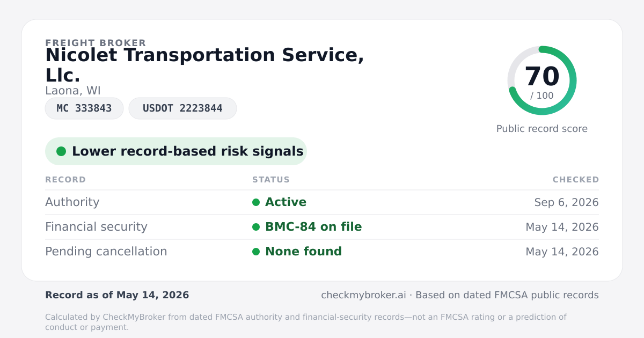
Task: Click the Pending cancellation row label
Action: tap(106, 252)
